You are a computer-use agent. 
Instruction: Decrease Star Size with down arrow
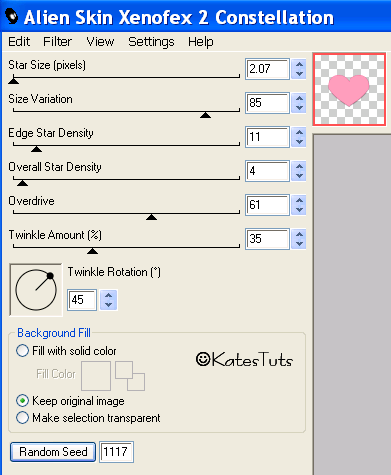click(x=299, y=74)
